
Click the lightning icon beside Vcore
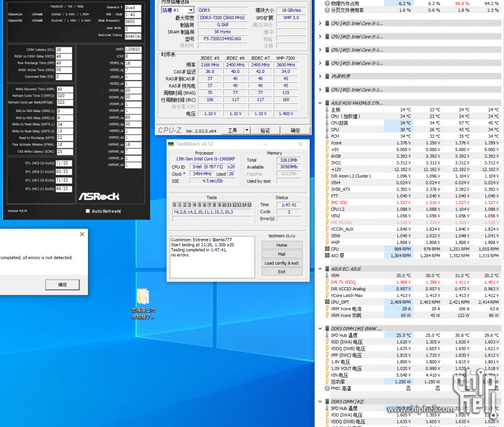pos(327,143)
